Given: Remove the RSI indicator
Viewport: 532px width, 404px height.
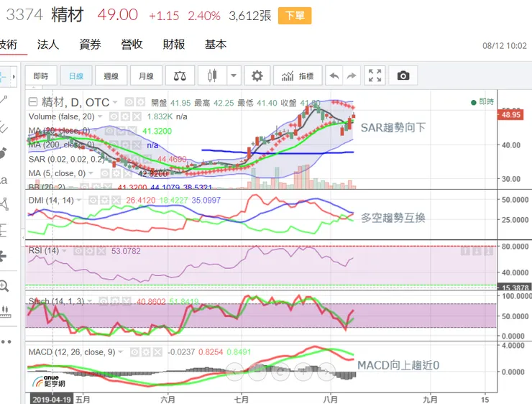Looking at the screenshot, I should coord(101,251).
